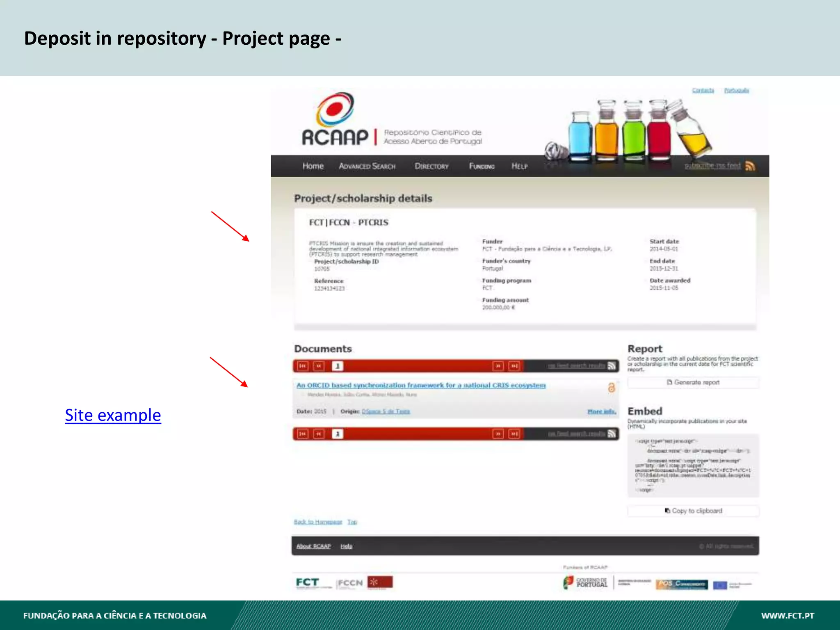Select page 1 in top pager
The width and height of the screenshot is (840, 630).
pos(338,366)
